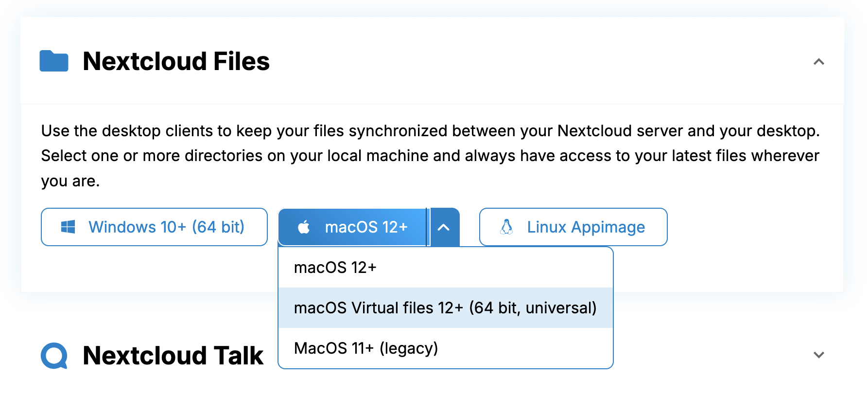Image resolution: width=868 pixels, height=397 pixels.
Task: Download the Windows 10+ (64 bit) client
Action: click(x=154, y=227)
